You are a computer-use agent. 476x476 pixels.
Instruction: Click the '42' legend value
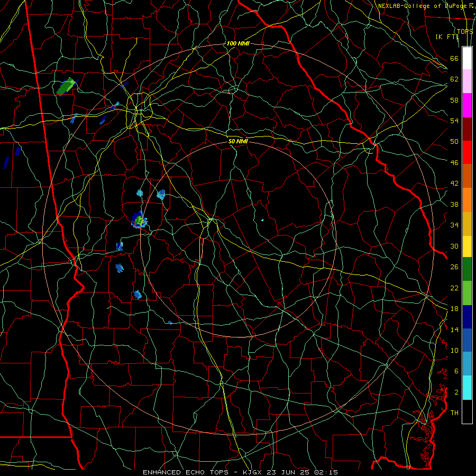454,184
